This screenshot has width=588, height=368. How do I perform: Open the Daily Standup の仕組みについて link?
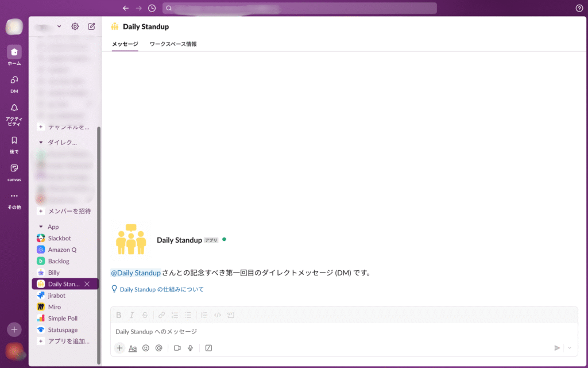click(x=161, y=289)
